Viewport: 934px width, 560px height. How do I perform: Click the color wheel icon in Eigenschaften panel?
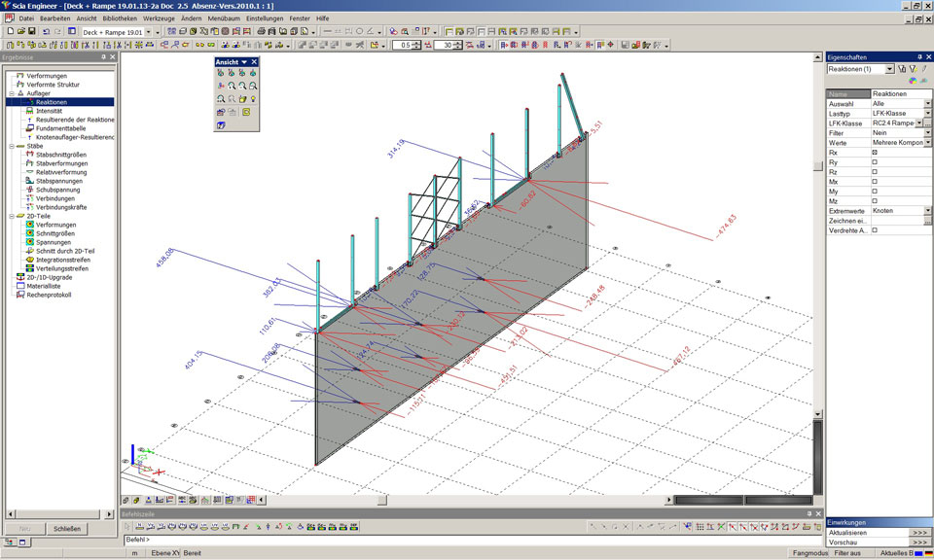pyautogui.click(x=912, y=81)
